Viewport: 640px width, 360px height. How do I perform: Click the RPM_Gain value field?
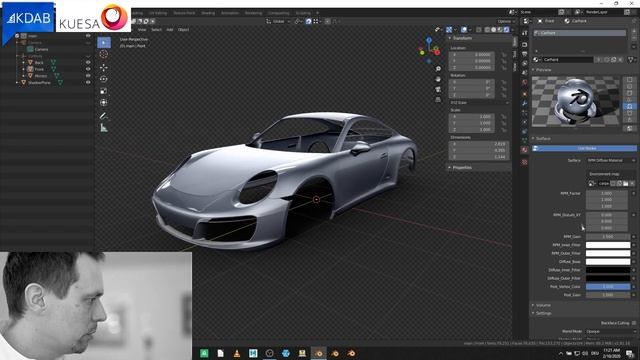(608, 236)
